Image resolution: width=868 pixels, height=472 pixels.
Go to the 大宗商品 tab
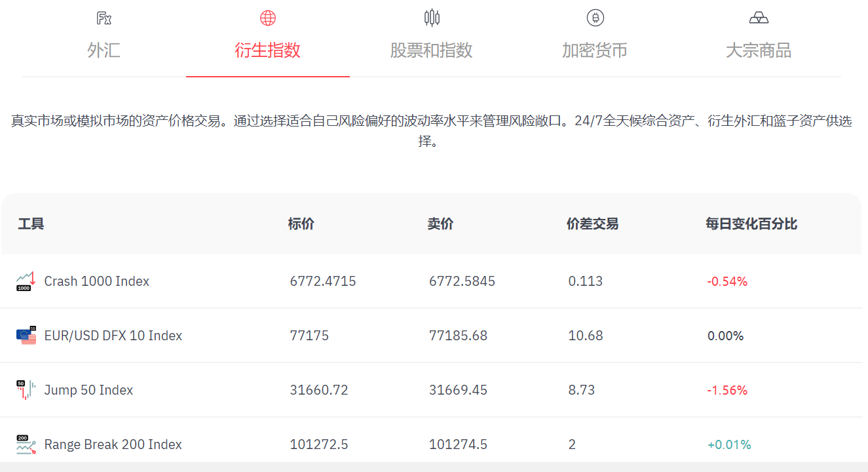tap(759, 50)
